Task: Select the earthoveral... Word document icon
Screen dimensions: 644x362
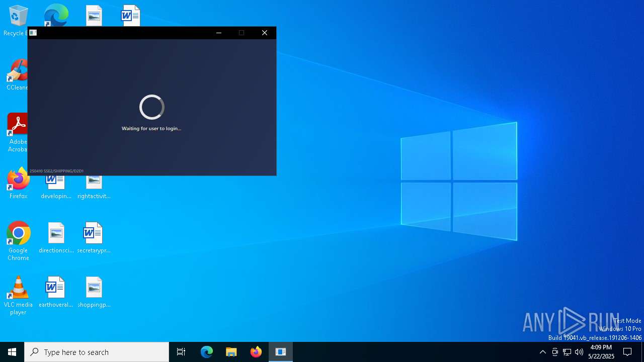Action: coord(56,293)
